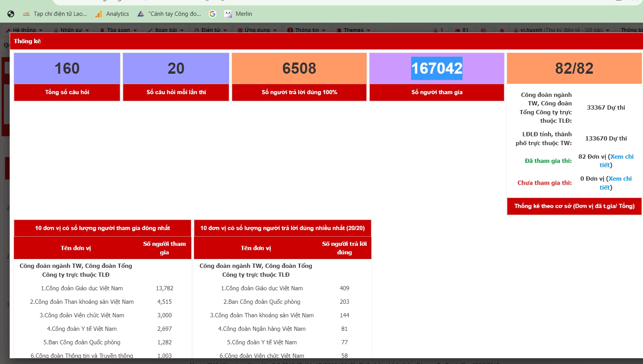The width and height of the screenshot is (643, 364).
Task: Click the flag icon showing 51
Action: [462, 30]
